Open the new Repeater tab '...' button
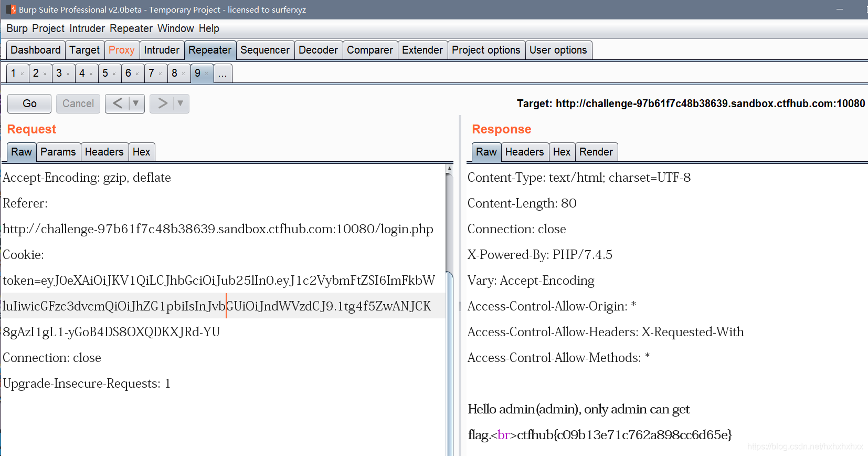This screenshot has width=868, height=456. point(223,74)
